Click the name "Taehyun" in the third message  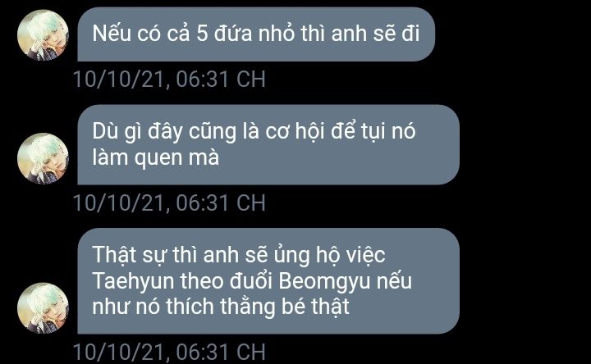(x=133, y=282)
